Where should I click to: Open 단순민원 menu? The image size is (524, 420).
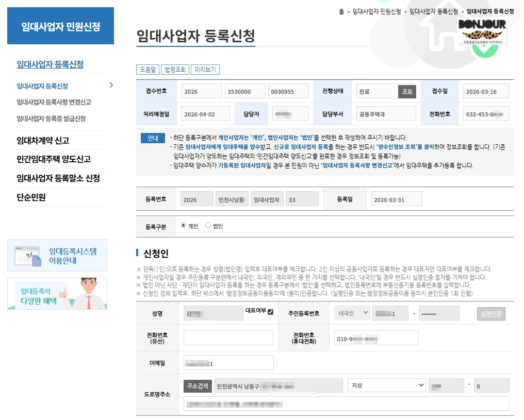(x=31, y=197)
